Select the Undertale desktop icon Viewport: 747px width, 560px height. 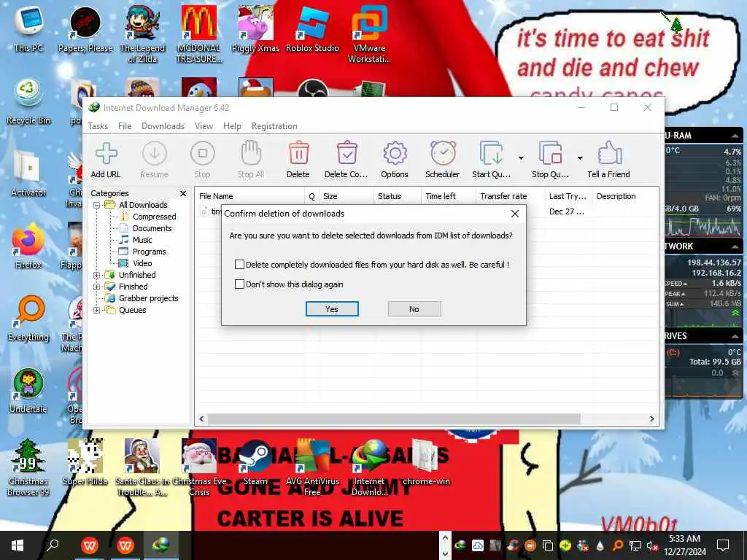click(28, 389)
